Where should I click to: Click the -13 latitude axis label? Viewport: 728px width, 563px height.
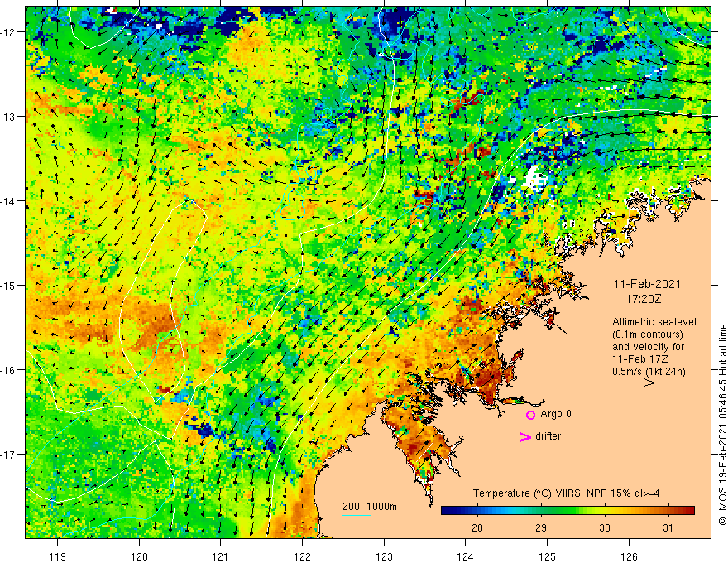[x=9, y=117]
